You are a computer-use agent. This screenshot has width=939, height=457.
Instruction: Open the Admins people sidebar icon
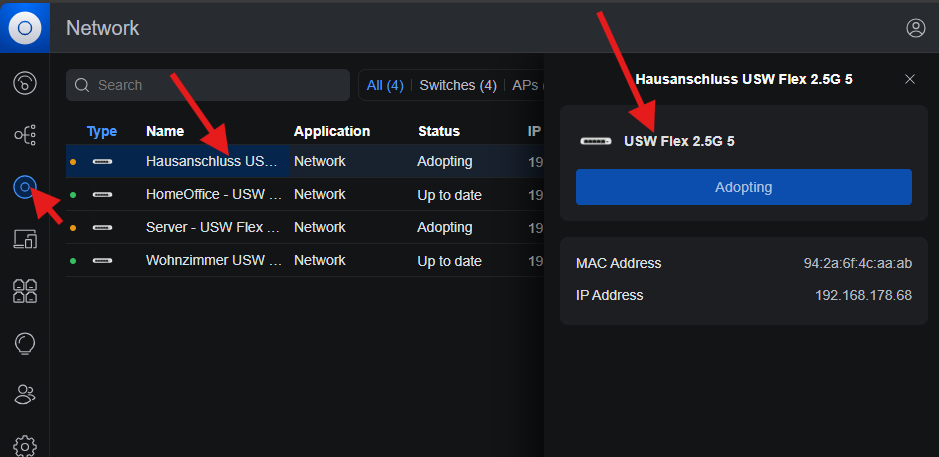(25, 394)
